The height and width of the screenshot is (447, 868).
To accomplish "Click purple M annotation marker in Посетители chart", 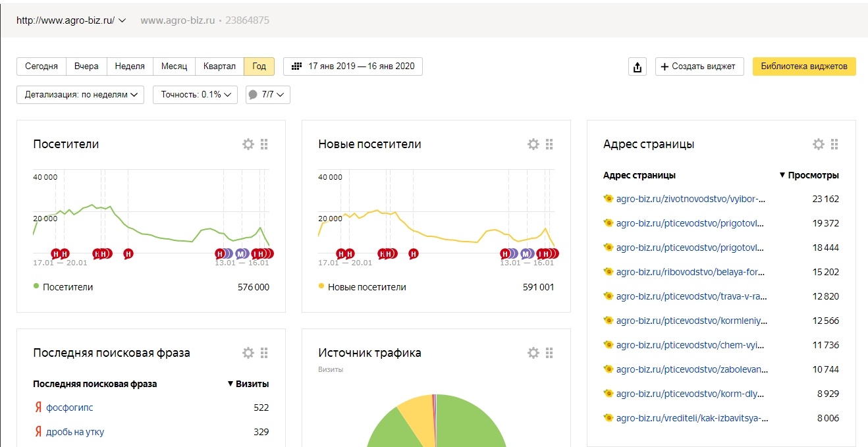I will (241, 253).
